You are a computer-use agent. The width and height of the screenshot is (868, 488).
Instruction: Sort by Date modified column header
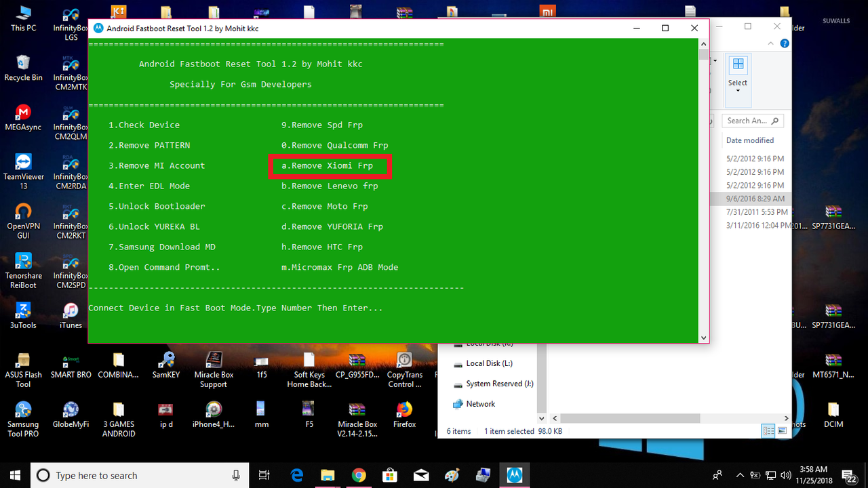click(x=749, y=140)
